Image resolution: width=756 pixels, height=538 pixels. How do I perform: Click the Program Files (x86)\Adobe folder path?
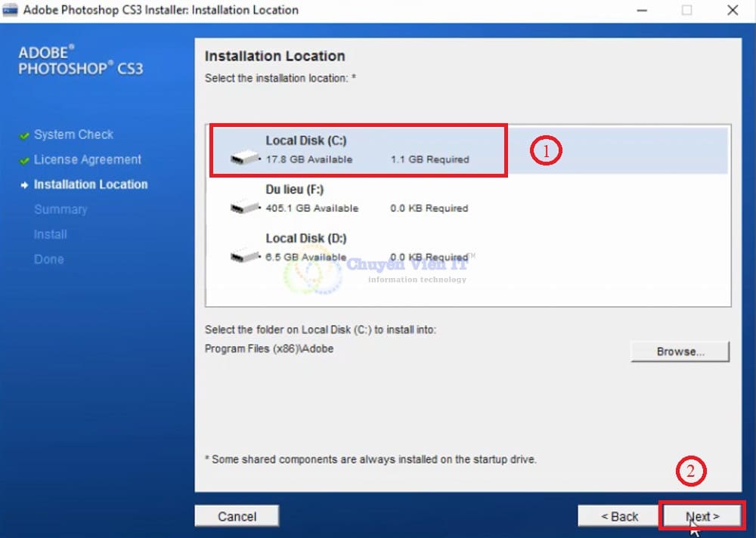(269, 349)
